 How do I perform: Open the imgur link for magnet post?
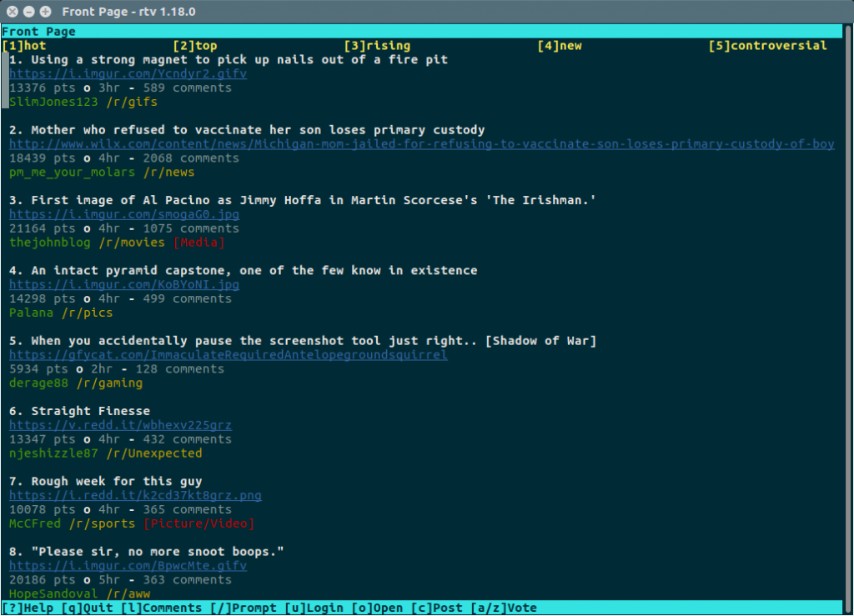(x=128, y=73)
